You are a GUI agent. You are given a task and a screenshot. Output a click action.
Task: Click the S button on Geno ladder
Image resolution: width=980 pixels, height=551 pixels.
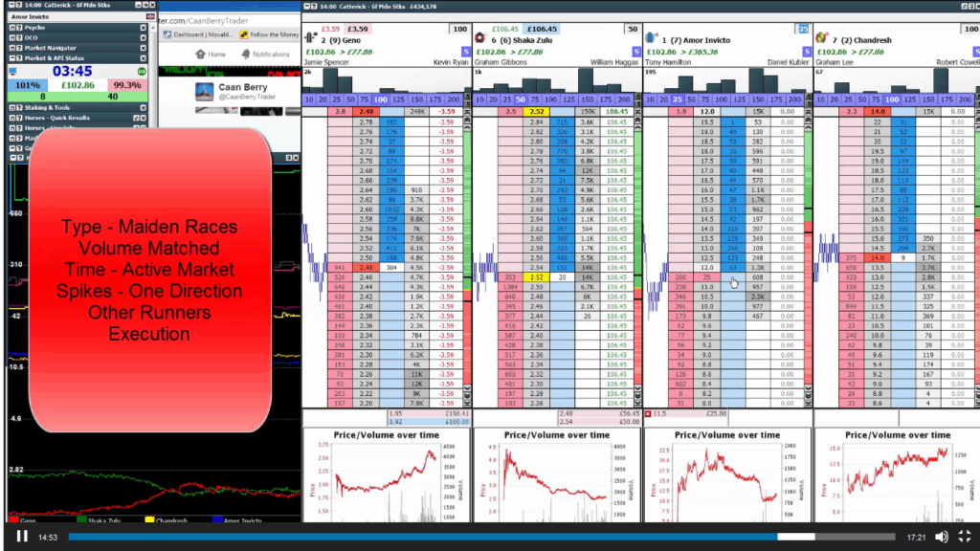click(466, 52)
